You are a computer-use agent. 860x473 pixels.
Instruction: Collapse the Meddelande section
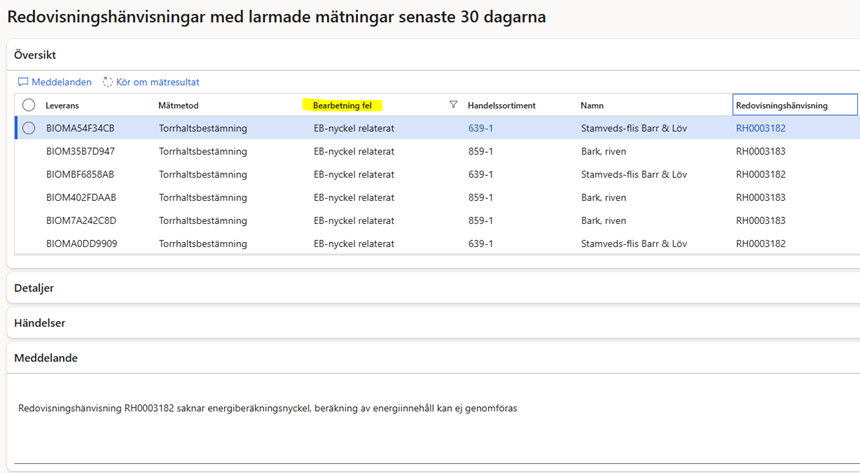[46, 358]
